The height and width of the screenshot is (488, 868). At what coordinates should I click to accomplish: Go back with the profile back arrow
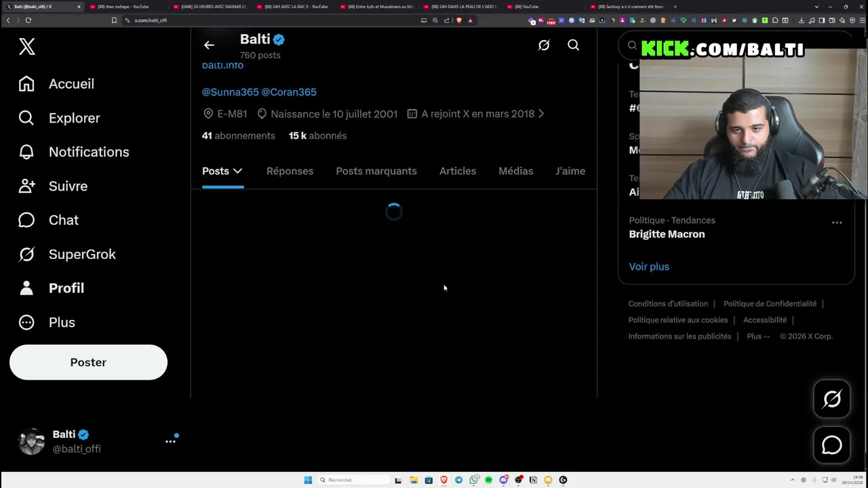tap(209, 45)
